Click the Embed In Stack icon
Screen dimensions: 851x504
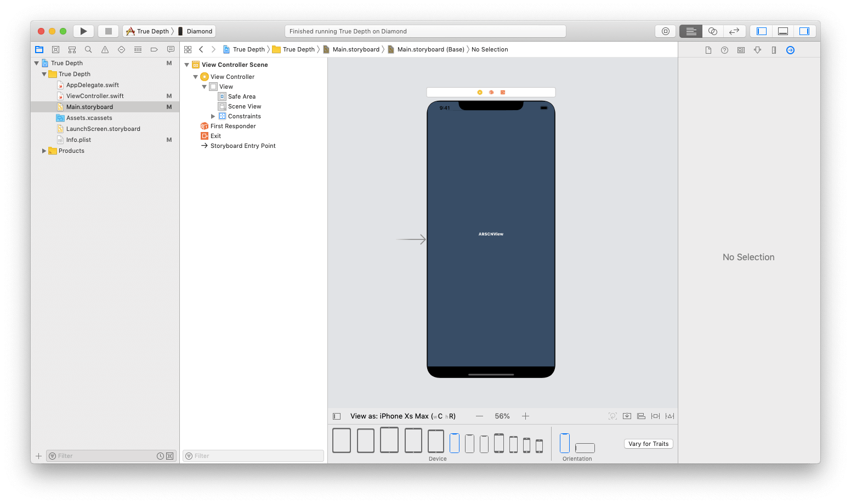tap(627, 416)
